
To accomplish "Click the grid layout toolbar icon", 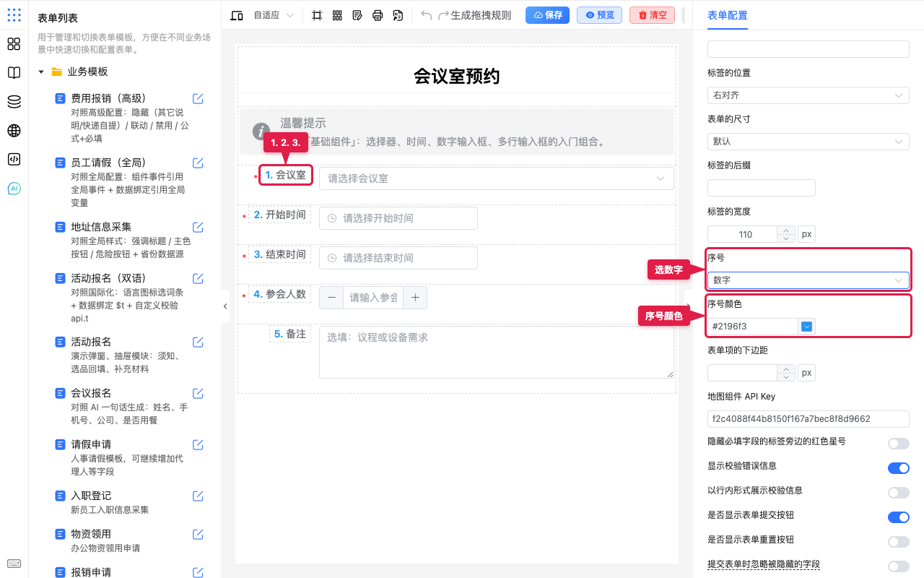I will [337, 15].
